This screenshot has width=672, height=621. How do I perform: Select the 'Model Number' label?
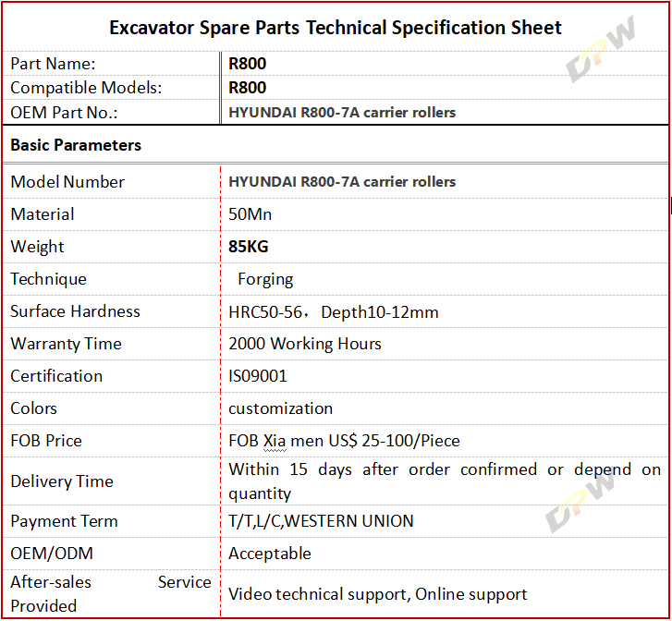click(x=67, y=182)
